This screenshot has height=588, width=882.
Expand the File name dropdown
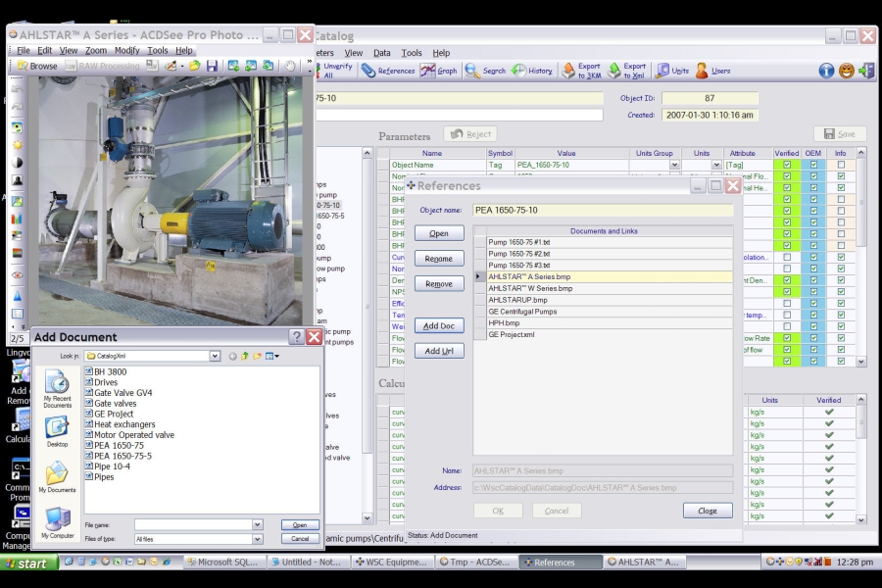[257, 524]
